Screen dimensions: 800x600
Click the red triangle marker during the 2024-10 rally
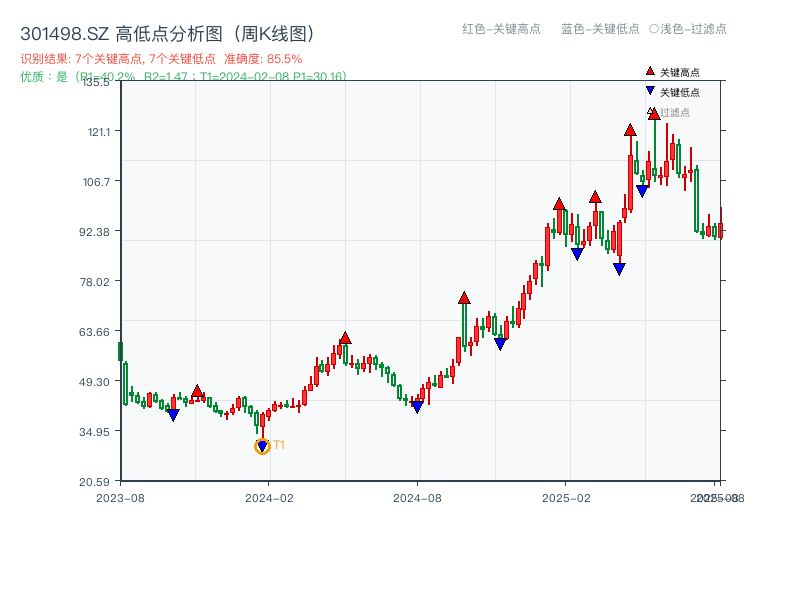click(463, 296)
